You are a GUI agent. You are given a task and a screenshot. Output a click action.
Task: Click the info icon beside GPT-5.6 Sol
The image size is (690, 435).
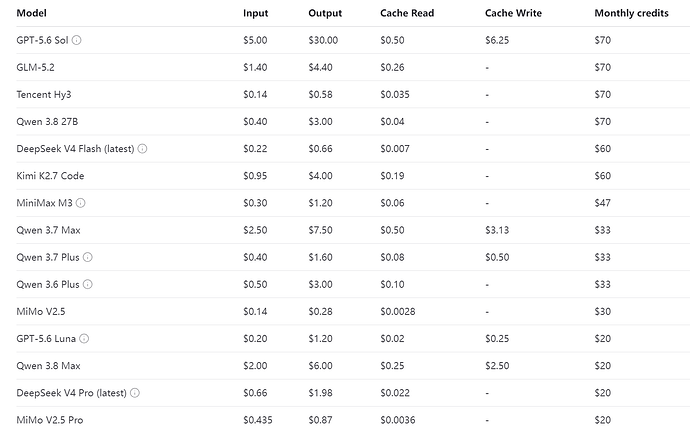pyautogui.click(x=77, y=40)
